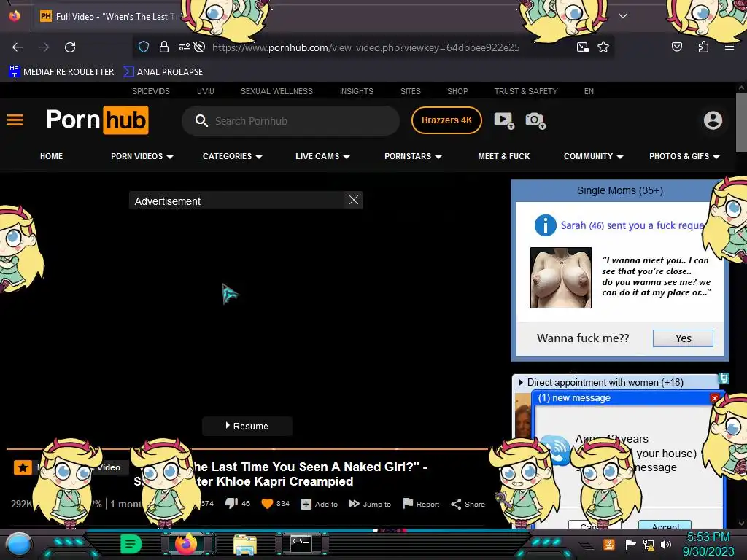Bookmark this page with the star icon
This screenshot has height=560, width=747.
603,47
